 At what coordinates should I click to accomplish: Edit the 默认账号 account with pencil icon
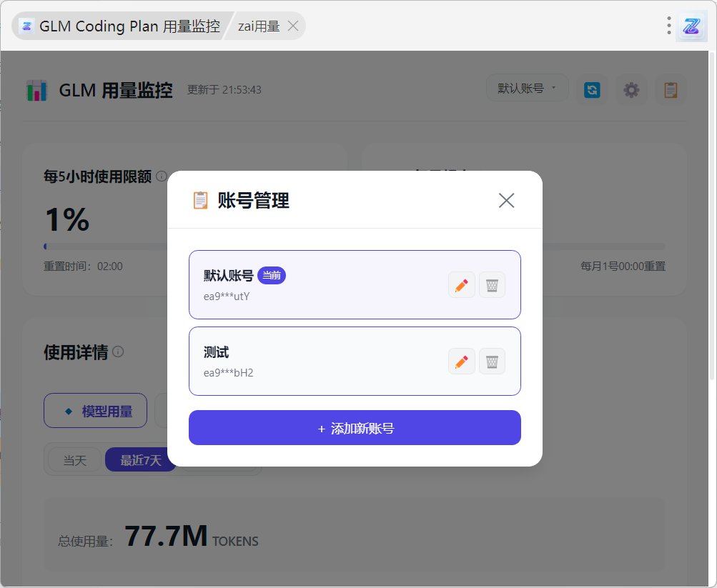tap(461, 285)
